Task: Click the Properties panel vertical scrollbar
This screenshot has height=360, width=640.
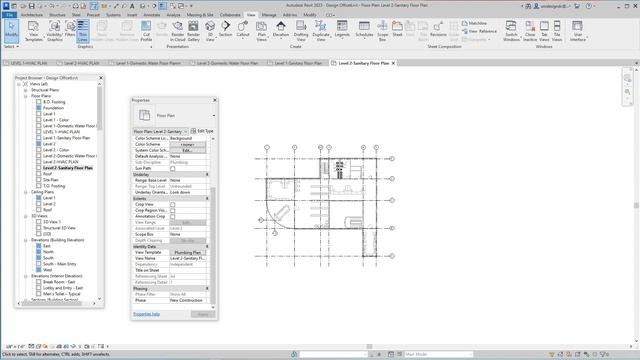Action: [213, 245]
